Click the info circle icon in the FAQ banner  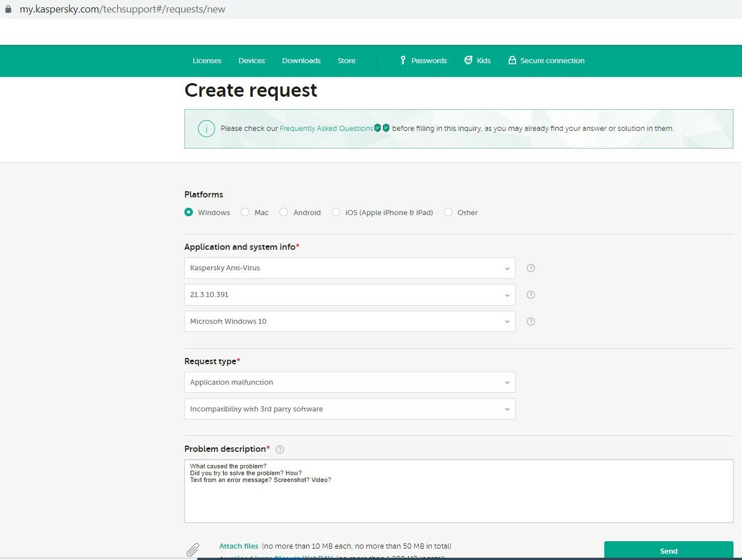point(206,129)
